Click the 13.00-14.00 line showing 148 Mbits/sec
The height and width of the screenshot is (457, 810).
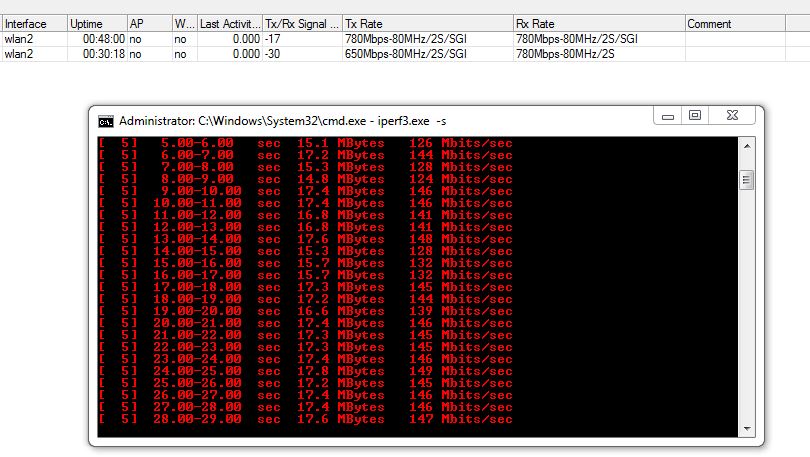306,239
